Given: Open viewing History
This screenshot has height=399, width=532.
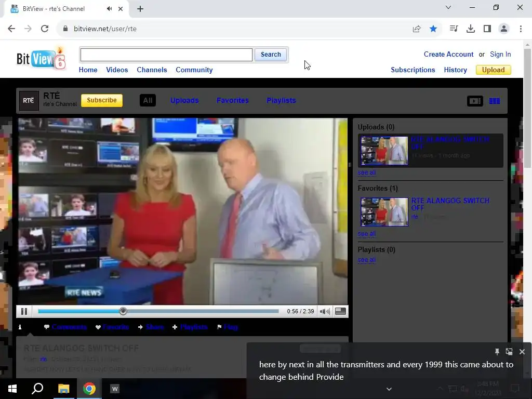Looking at the screenshot, I should tap(455, 70).
